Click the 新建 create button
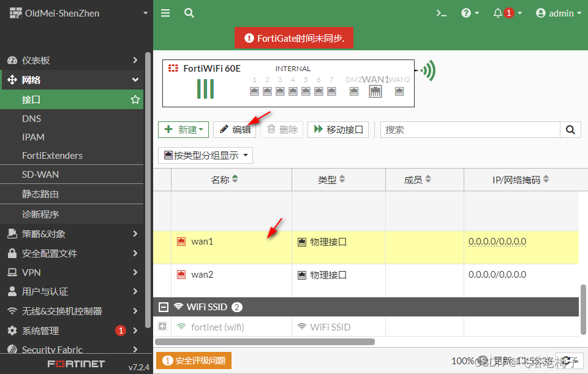The height and width of the screenshot is (374, 588). [x=183, y=129]
